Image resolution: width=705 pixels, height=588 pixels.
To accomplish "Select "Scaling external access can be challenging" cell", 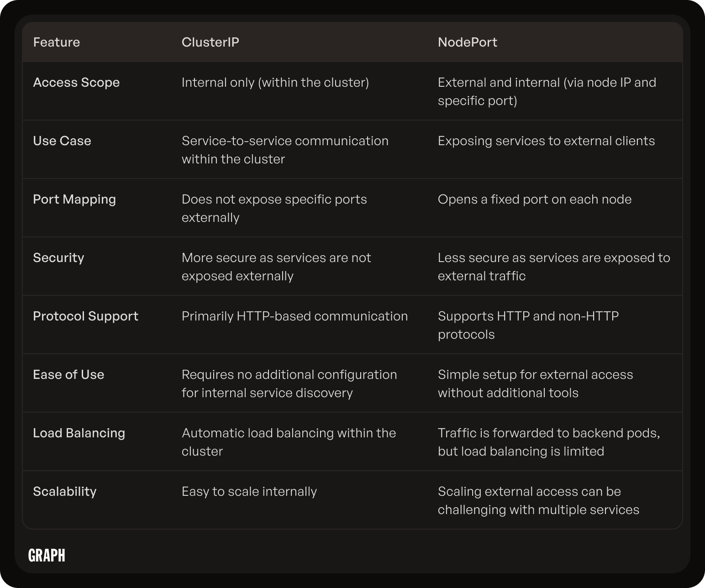I will point(539,500).
